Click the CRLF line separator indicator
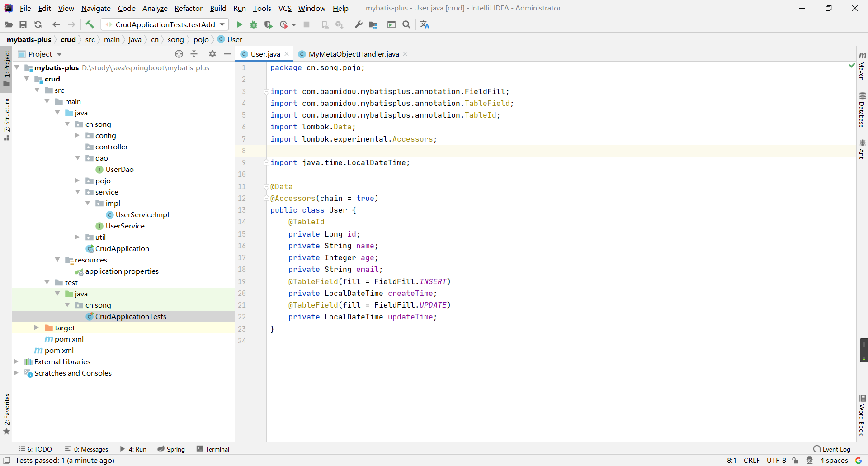This screenshot has width=868, height=466. [752, 461]
